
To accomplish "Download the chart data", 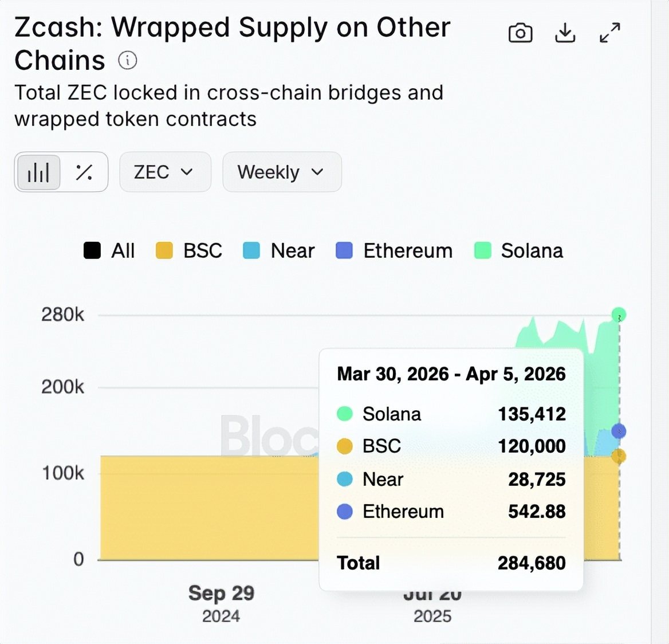I will pyautogui.click(x=565, y=33).
